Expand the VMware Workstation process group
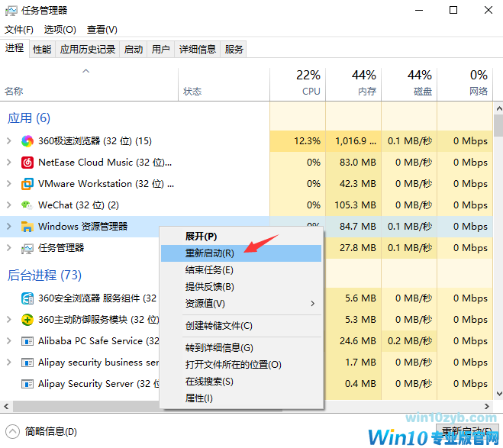This screenshot has height=448, width=503. [x=9, y=183]
